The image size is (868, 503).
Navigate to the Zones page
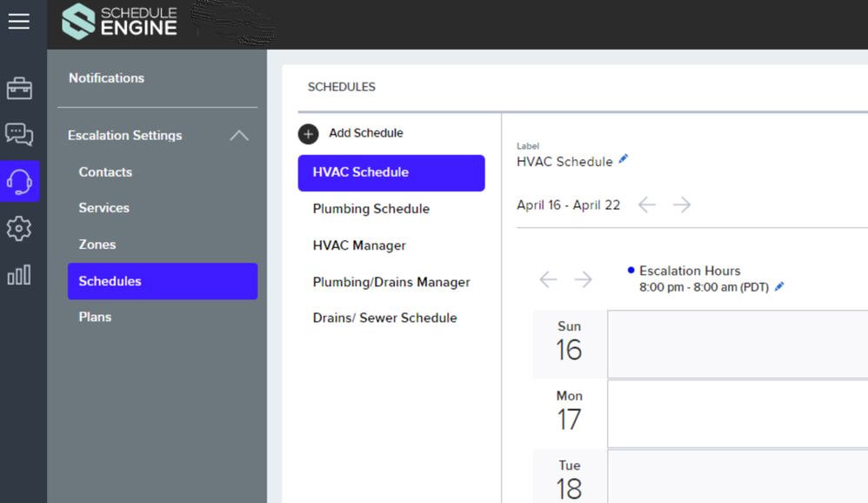click(97, 245)
